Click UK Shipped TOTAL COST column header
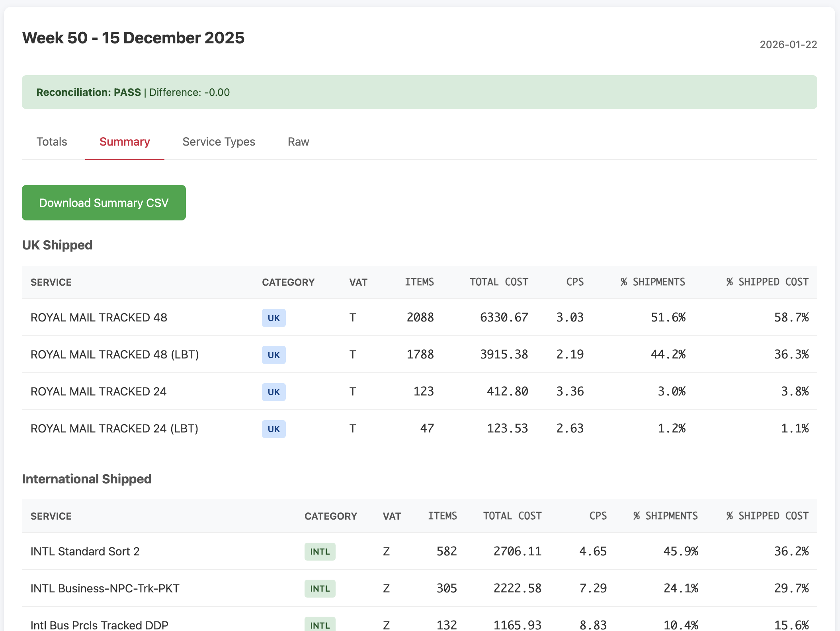The image size is (840, 631). coord(498,282)
